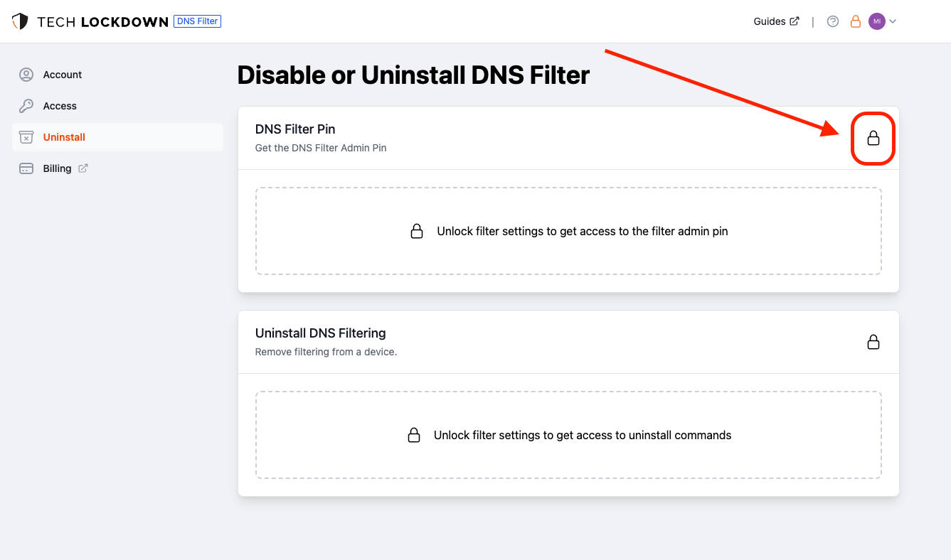
Task: Click the lock beside uninstall commands message
Action: pyautogui.click(x=414, y=435)
